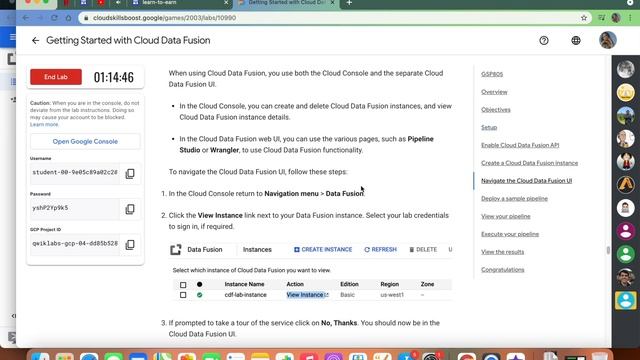Click the browser home icon
Viewport: 640px width, 360px height.
pos(68,18)
